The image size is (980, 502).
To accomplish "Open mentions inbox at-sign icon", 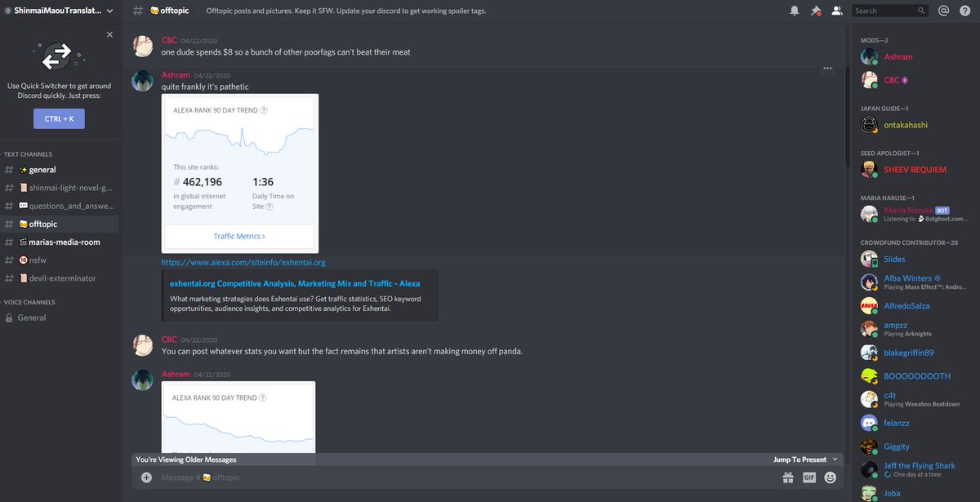I will tap(944, 11).
